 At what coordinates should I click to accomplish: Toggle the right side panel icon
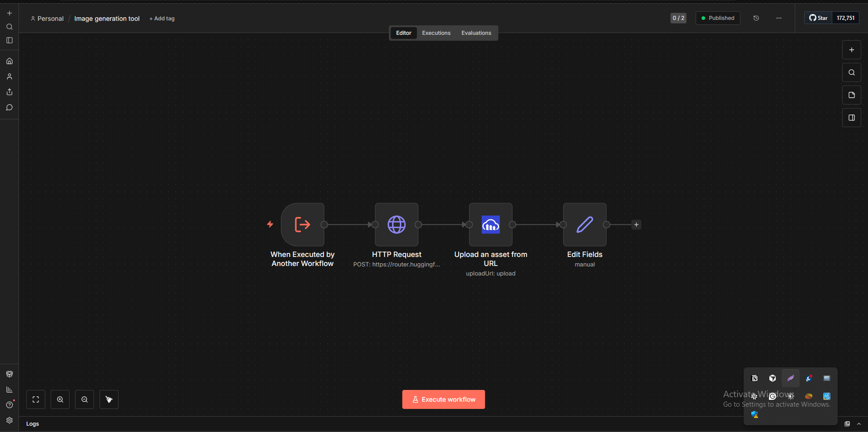tap(851, 118)
